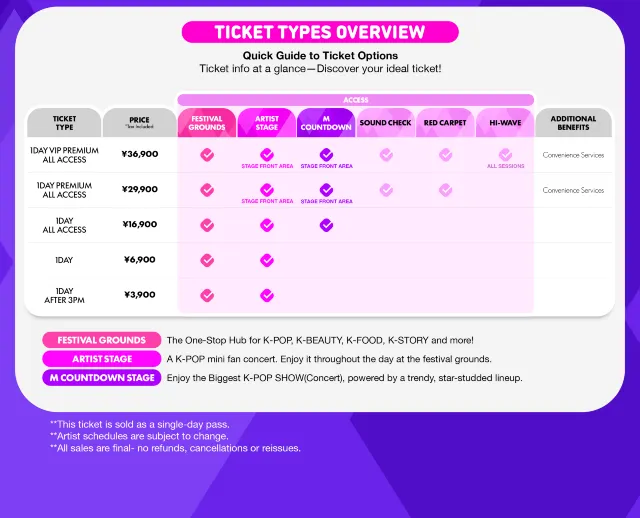Click the Ticket Types Overview title banner
Viewport: 640px width, 518px height.
pyautogui.click(x=320, y=32)
